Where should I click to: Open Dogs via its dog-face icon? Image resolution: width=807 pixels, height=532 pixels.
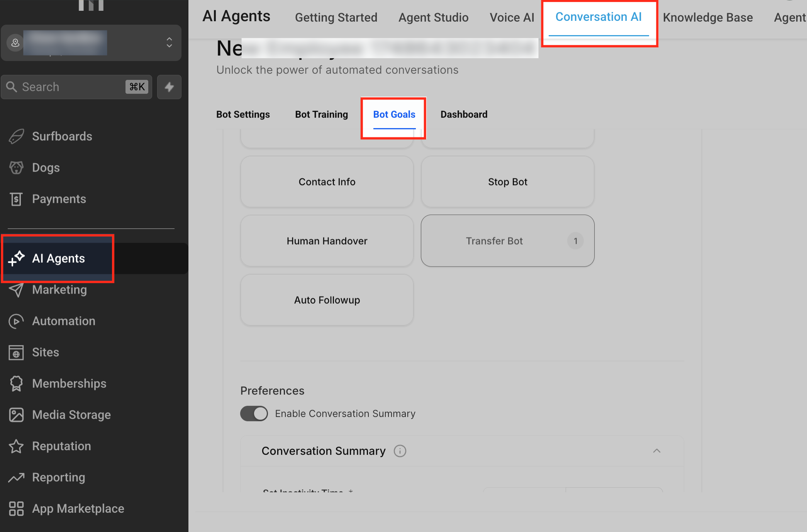[16, 168]
